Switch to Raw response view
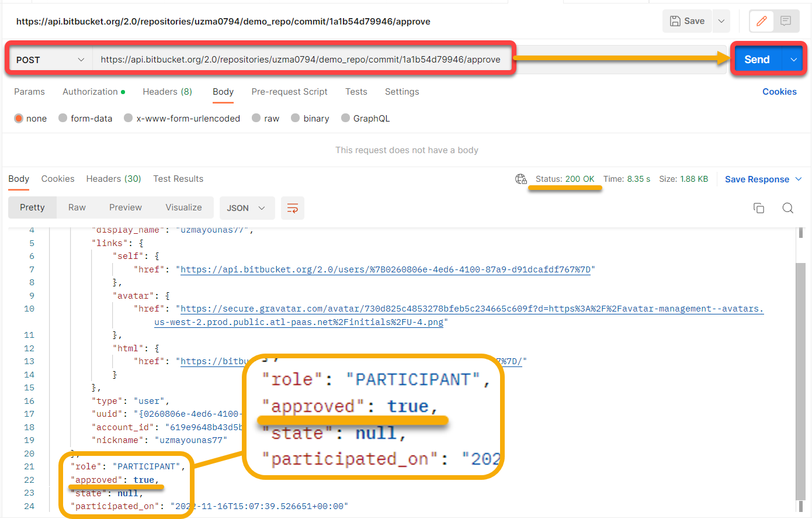 (x=77, y=207)
